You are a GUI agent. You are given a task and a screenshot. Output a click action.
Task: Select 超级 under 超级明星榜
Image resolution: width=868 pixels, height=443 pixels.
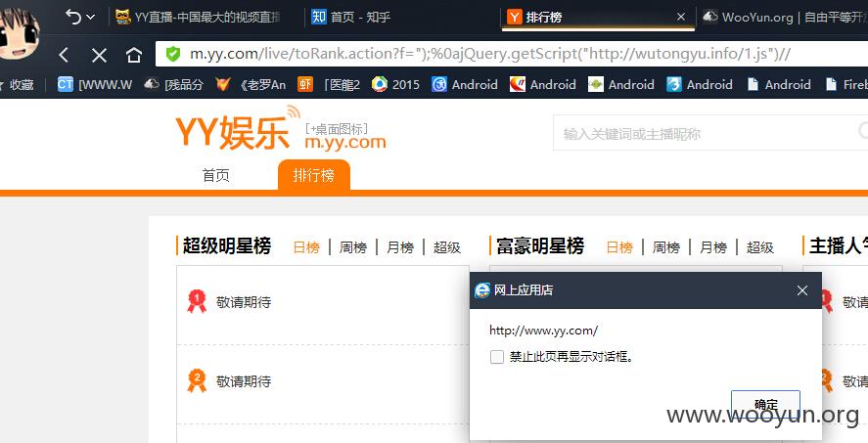point(447,247)
